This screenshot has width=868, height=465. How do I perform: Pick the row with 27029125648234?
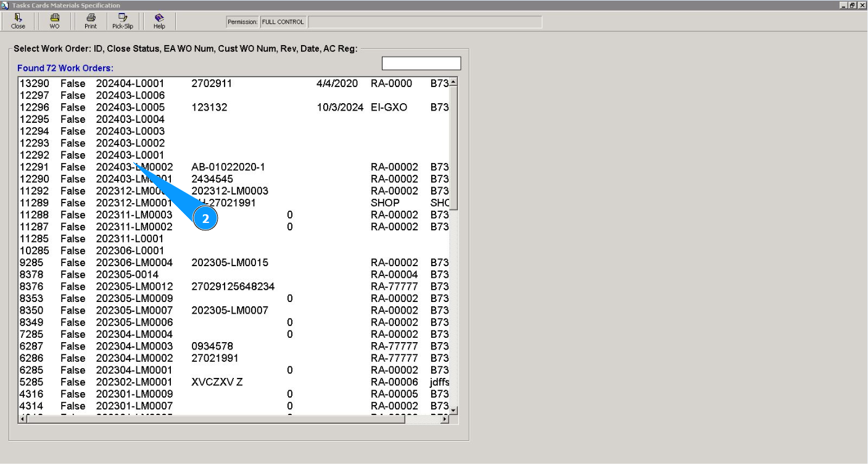pyautogui.click(x=234, y=287)
